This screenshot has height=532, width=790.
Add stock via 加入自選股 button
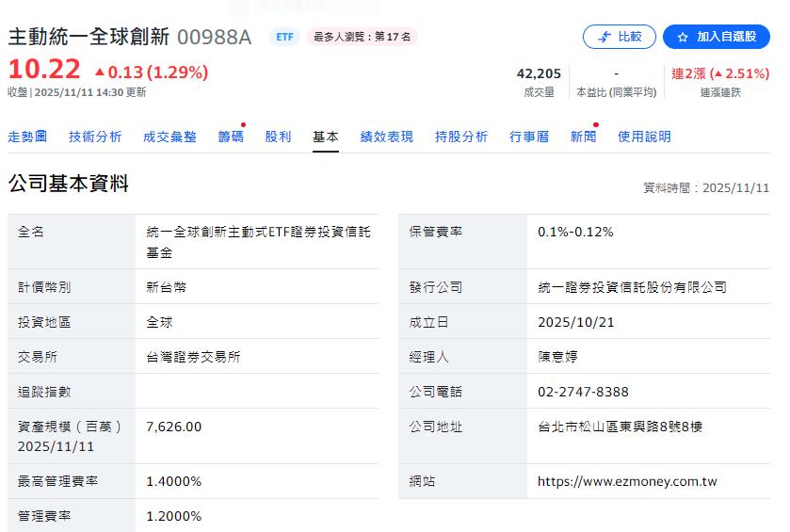click(x=717, y=37)
